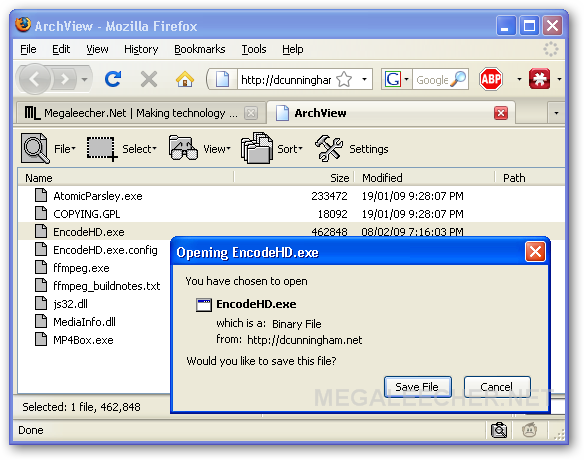Select js32.dll in file list
584x460 pixels.
pos(70,304)
